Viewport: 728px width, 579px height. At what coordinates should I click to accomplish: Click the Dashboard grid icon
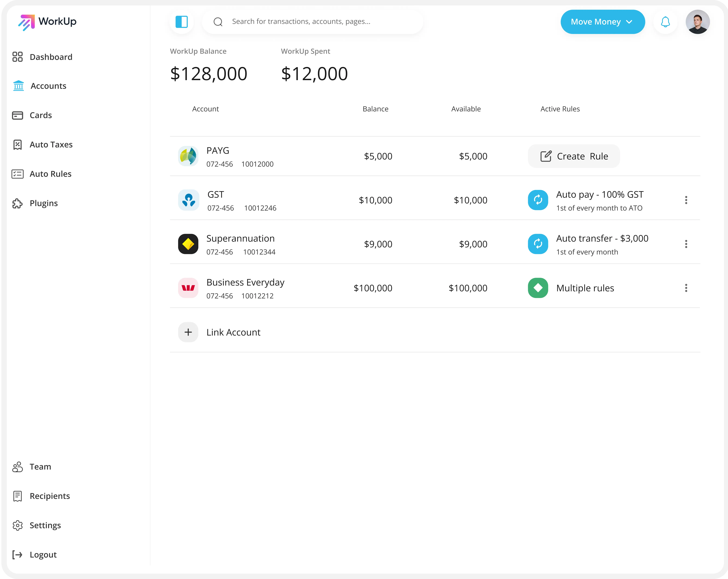(18, 57)
